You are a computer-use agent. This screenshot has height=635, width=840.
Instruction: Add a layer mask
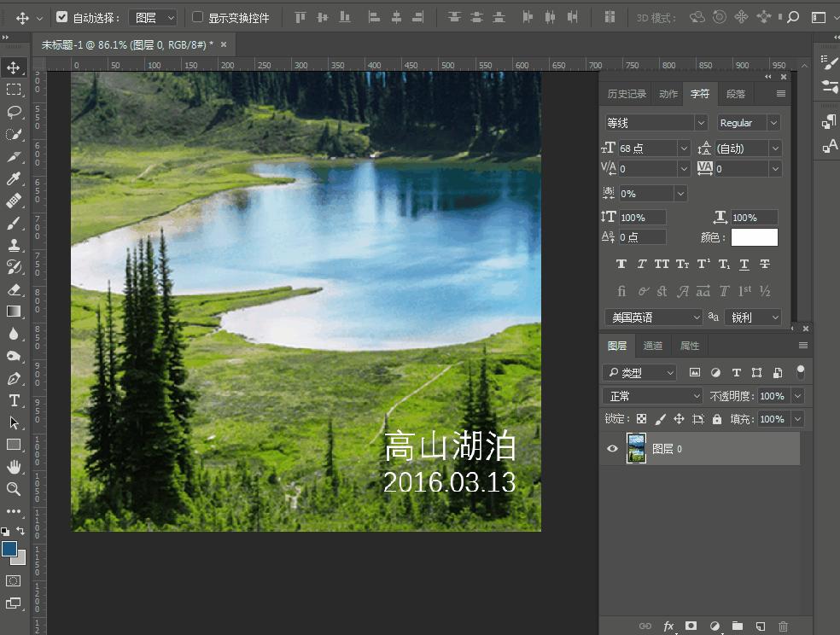click(691, 626)
